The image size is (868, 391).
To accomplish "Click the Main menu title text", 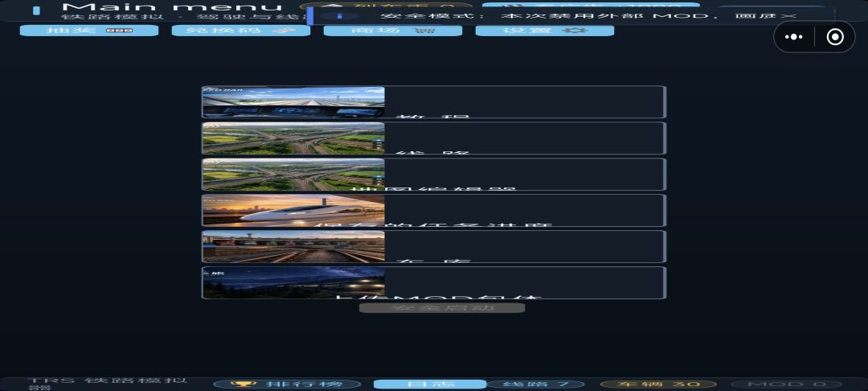I will (172, 7).
